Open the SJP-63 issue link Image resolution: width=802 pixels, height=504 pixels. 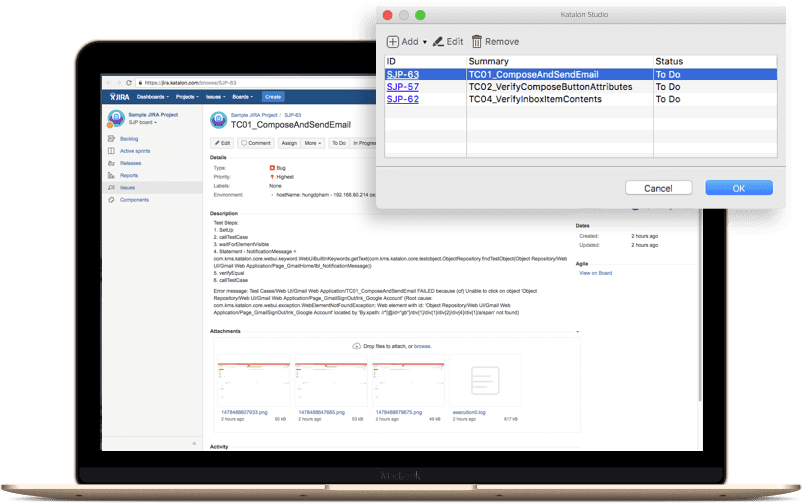coord(403,74)
